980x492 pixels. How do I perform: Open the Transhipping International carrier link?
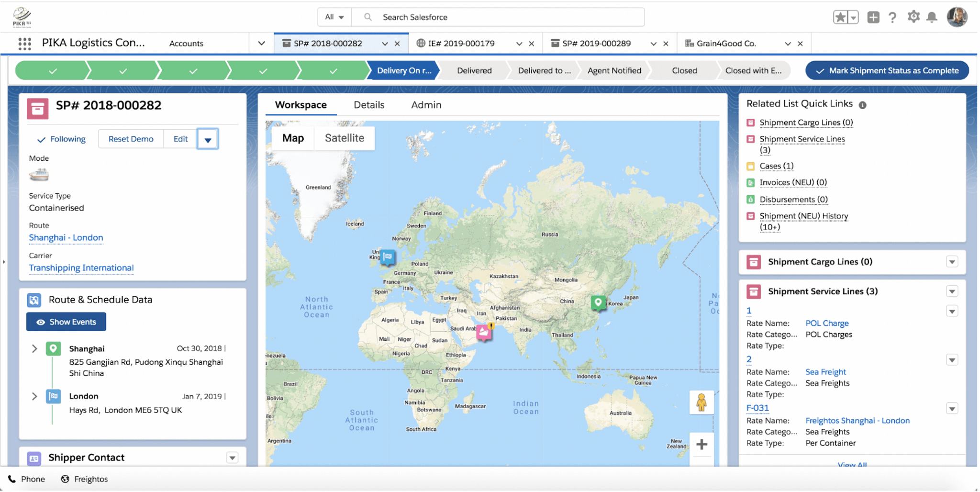tap(81, 268)
